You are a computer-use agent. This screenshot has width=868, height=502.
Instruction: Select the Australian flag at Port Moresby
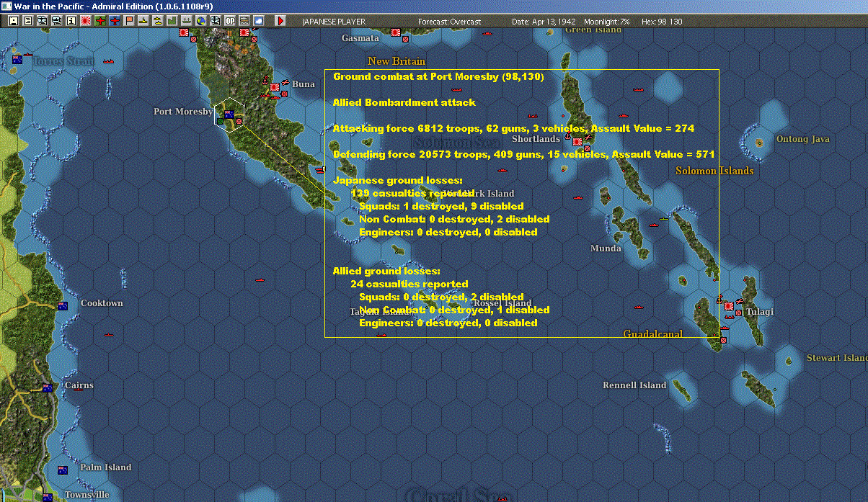(x=229, y=114)
